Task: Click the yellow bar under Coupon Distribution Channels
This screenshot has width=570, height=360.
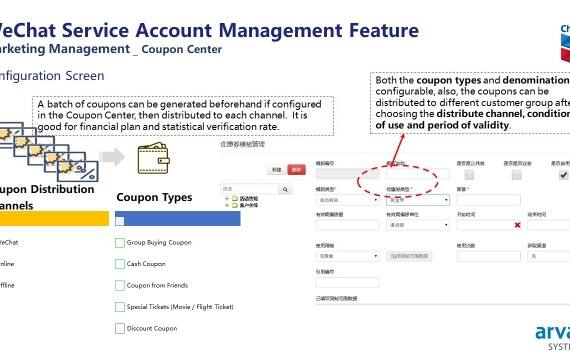Action: click(x=55, y=219)
